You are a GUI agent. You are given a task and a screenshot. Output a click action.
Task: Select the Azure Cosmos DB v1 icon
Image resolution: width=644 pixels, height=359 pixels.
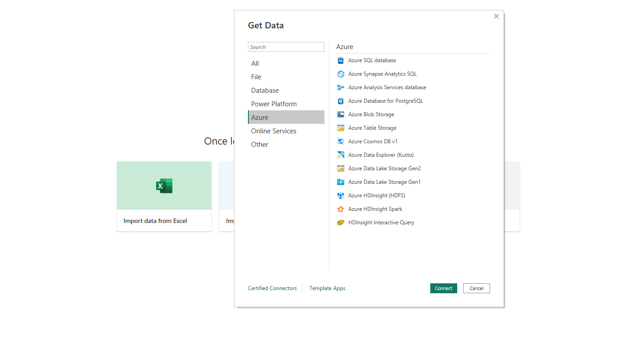pyautogui.click(x=340, y=141)
